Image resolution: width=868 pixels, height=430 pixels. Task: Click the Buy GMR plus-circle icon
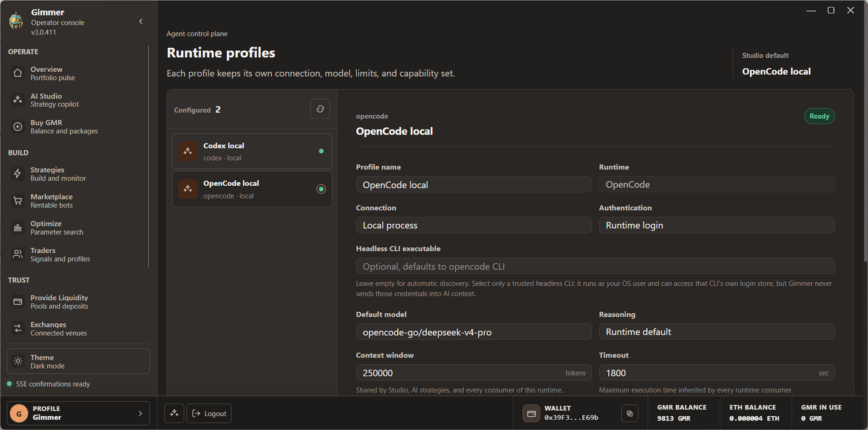(18, 127)
